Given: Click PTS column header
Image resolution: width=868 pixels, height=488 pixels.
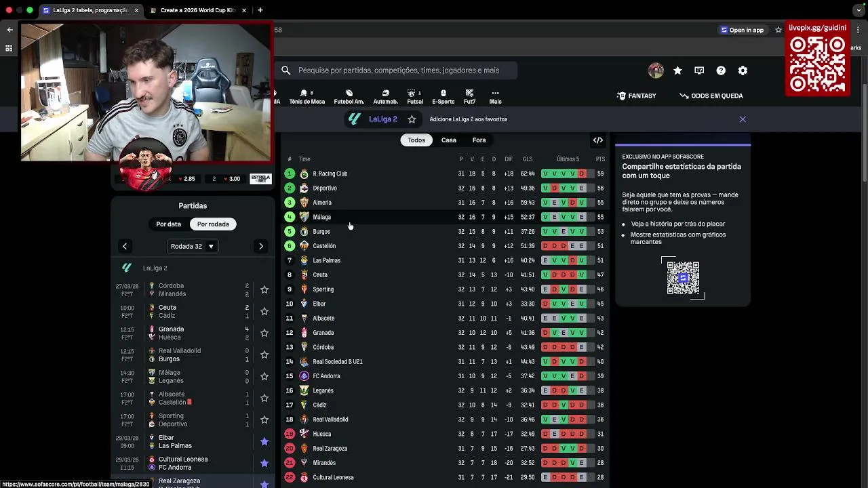Looking at the screenshot, I should click(600, 159).
